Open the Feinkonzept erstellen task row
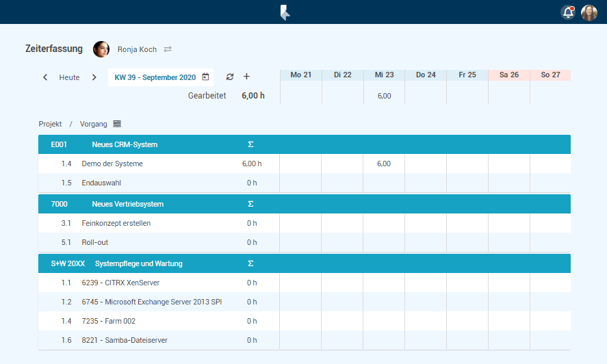Image resolution: width=607 pixels, height=364 pixels. [x=116, y=223]
